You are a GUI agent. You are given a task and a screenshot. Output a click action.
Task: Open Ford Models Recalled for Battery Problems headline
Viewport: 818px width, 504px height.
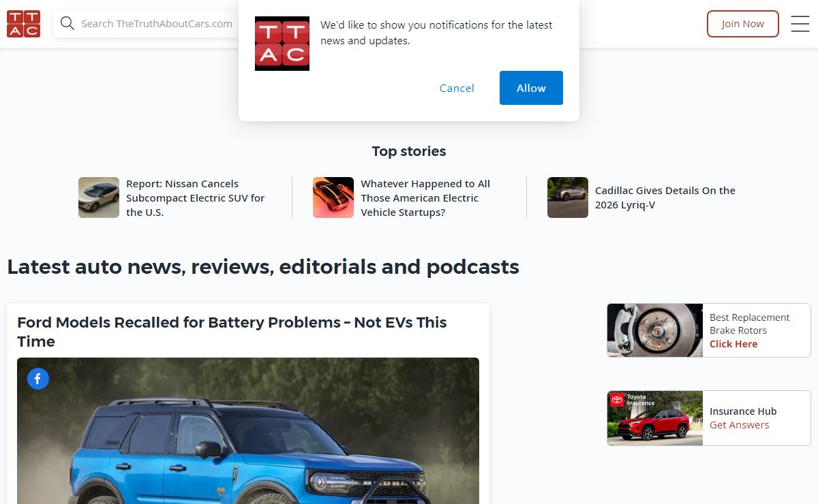(x=232, y=332)
